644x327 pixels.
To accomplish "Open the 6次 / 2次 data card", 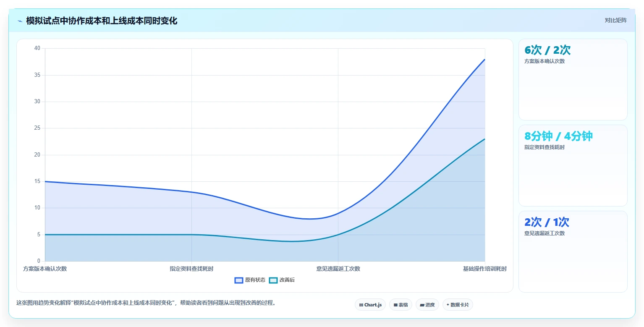I will (573, 80).
